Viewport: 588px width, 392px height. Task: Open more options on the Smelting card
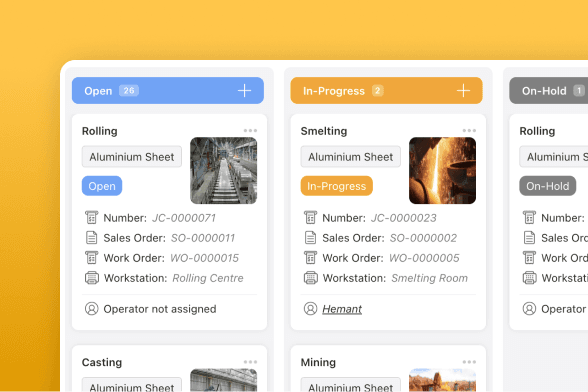coord(469,131)
